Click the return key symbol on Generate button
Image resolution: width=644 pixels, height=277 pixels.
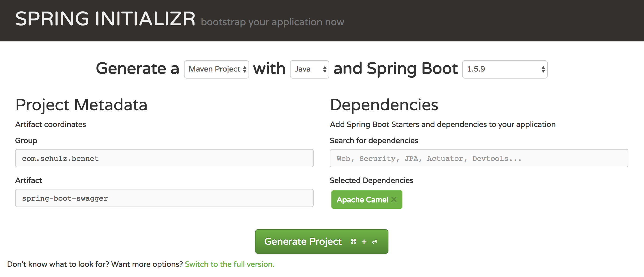tap(374, 242)
